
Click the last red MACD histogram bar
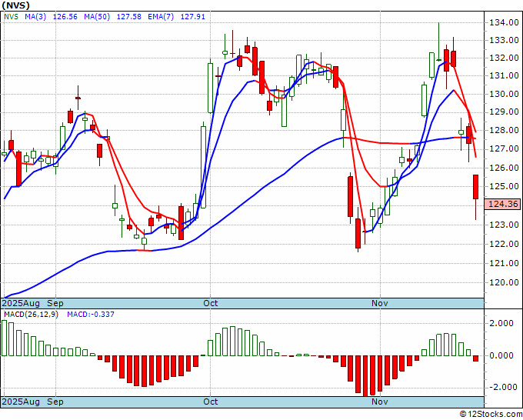point(475,358)
